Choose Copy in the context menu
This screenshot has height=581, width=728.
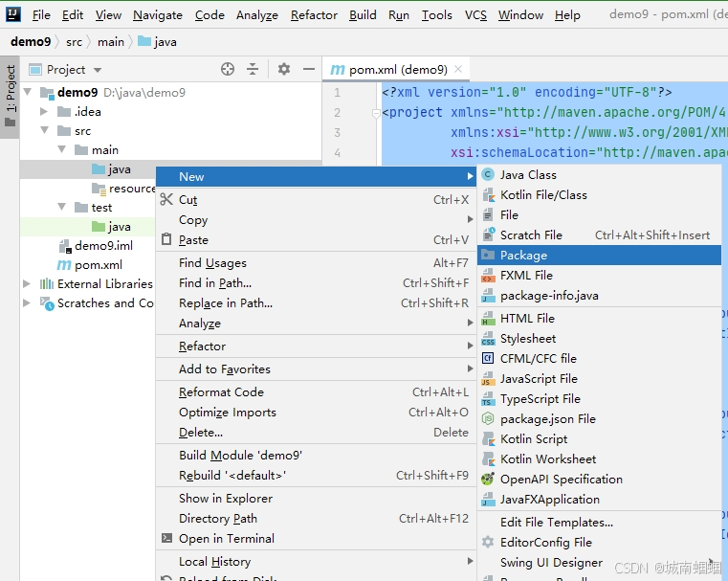pos(317,220)
